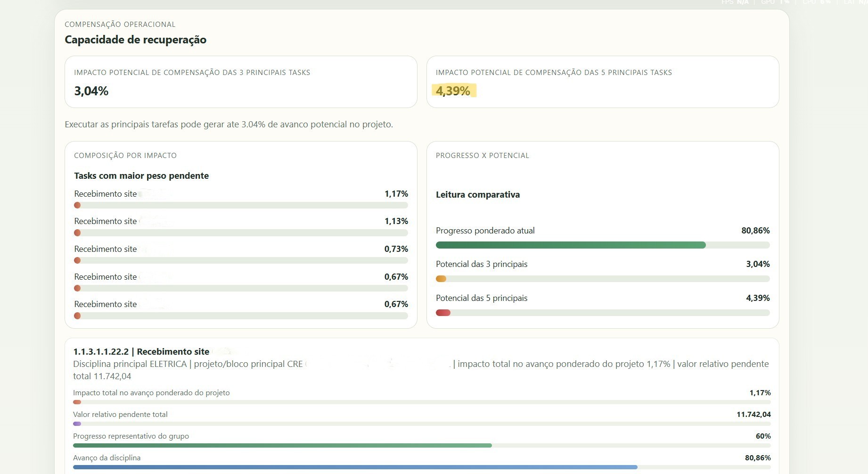The image size is (868, 474).
Task: Open the card for 3 principais tasks
Action: 240,82
